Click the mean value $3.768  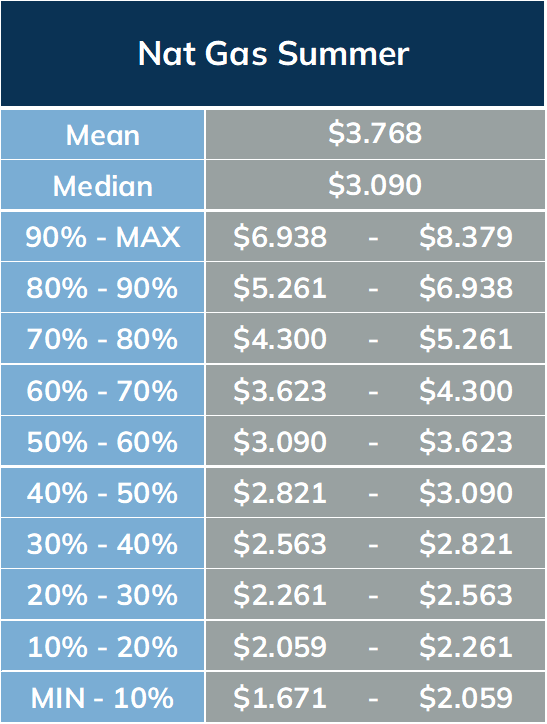375,133
